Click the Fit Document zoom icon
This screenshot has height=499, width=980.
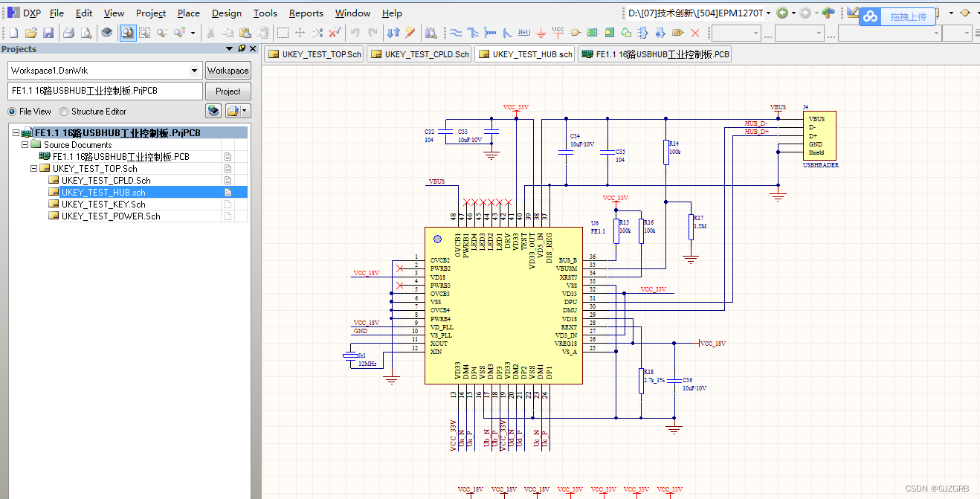[x=127, y=32]
